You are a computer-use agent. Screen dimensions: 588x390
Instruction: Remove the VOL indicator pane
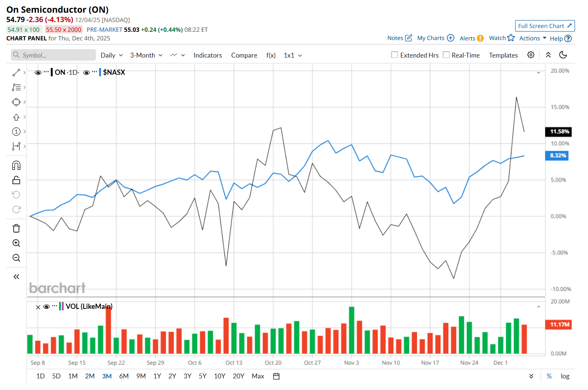coord(38,307)
